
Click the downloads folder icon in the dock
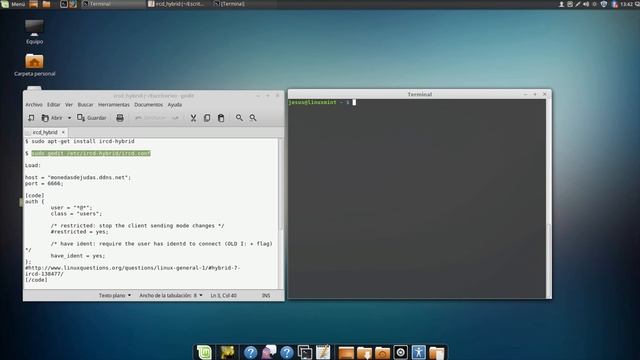pos(364,352)
